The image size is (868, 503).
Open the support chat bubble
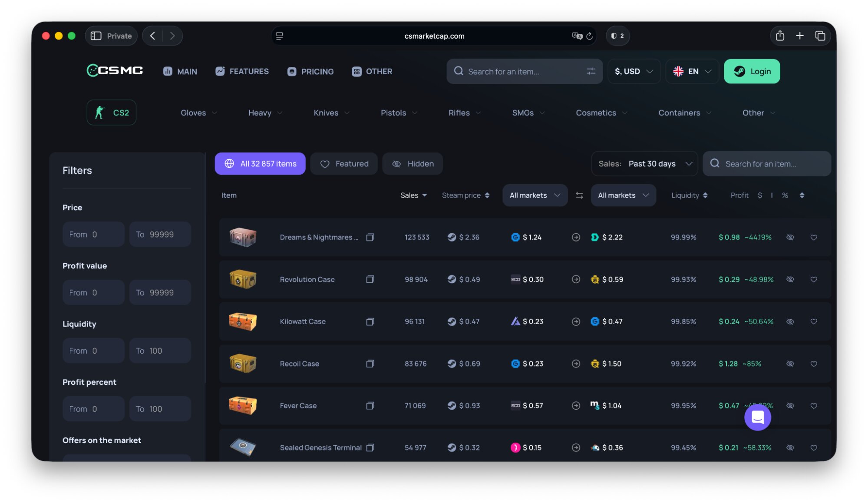click(757, 417)
